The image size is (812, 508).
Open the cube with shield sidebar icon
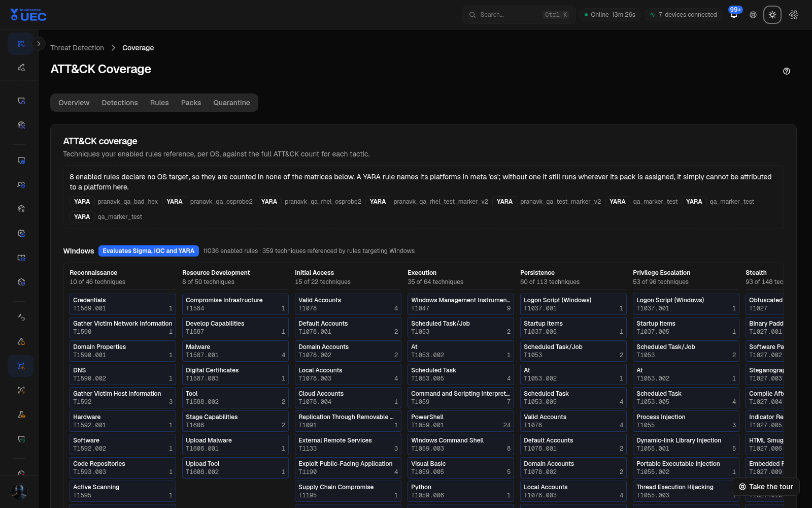pos(21,282)
